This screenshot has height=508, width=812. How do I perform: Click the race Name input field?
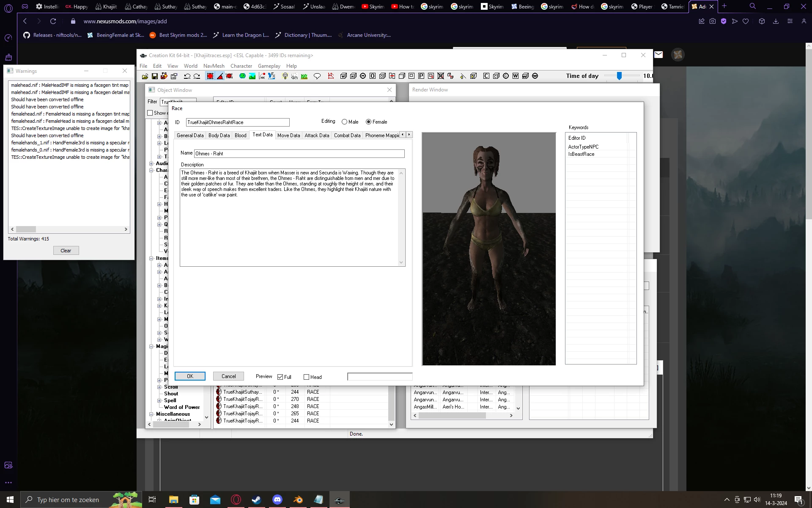click(299, 154)
